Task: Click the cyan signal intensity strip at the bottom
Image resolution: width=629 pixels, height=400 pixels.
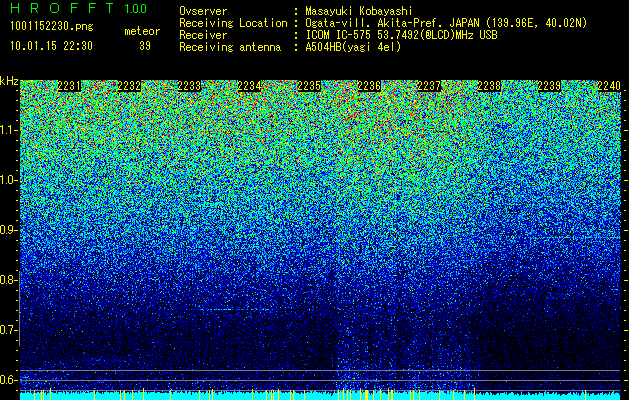Action: tap(321, 396)
